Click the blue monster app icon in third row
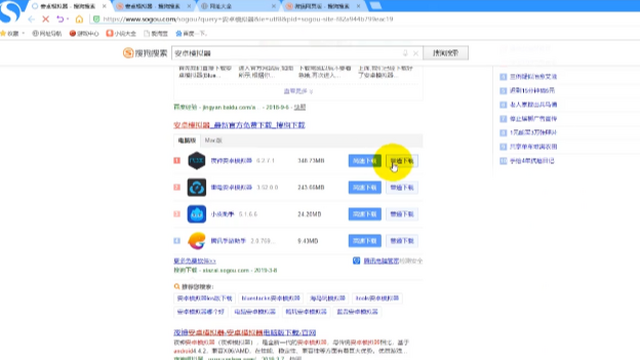 click(x=196, y=214)
